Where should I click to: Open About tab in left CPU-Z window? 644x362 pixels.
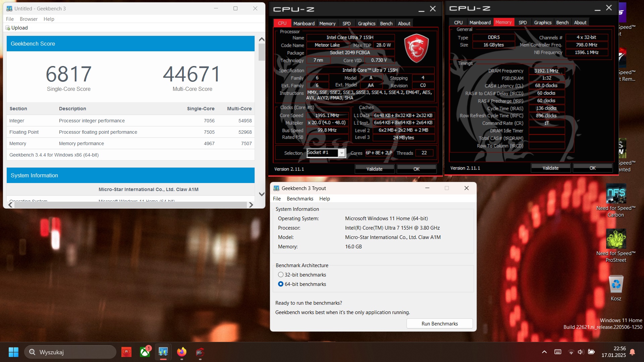(404, 23)
